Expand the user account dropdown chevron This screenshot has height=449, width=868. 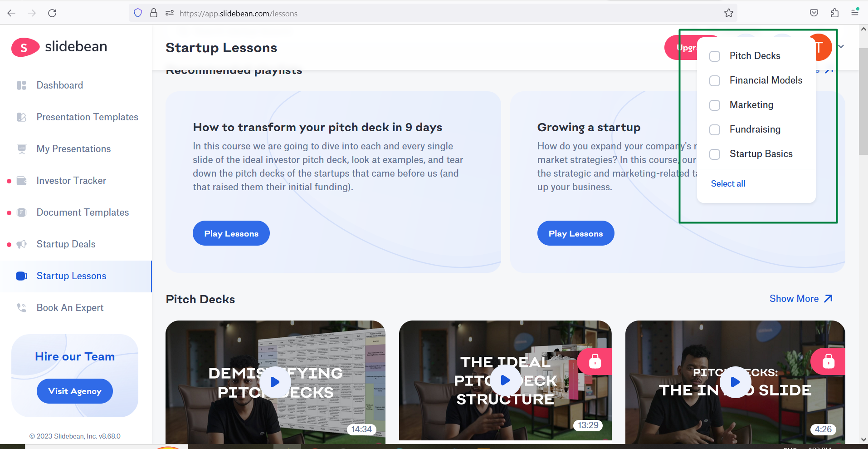coord(841,47)
